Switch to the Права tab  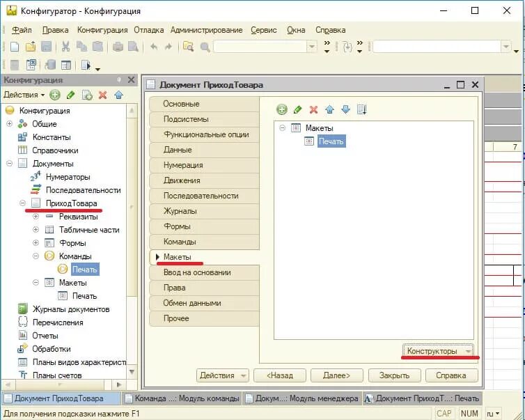pyautogui.click(x=204, y=288)
